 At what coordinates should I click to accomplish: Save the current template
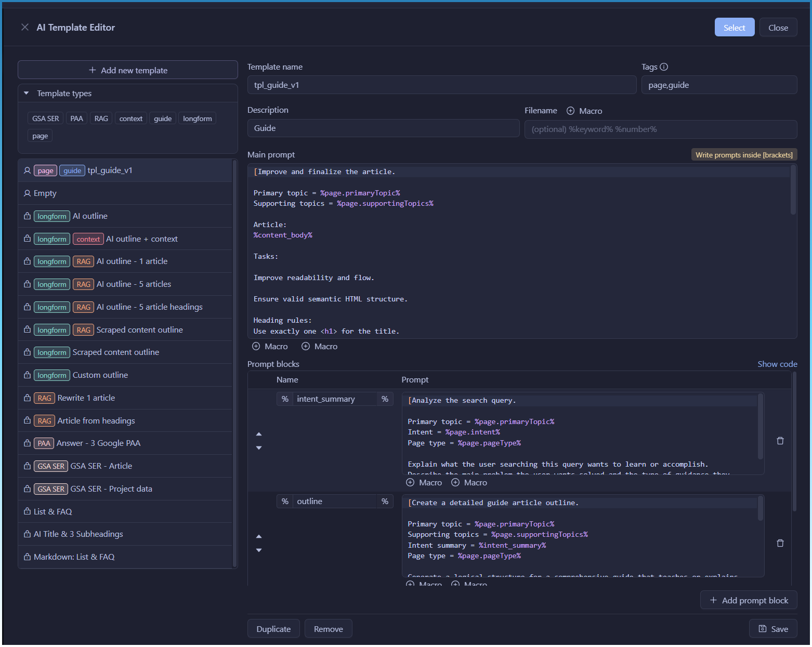[773, 629]
